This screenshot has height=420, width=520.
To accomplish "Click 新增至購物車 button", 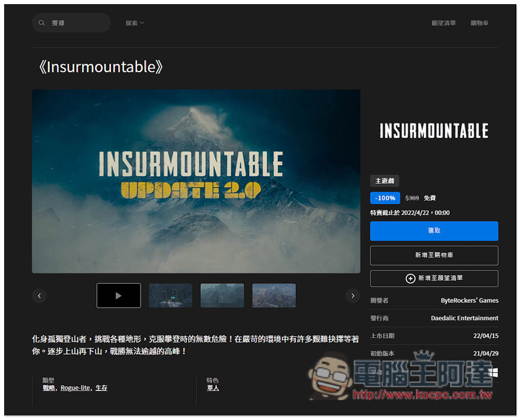I will [x=434, y=255].
